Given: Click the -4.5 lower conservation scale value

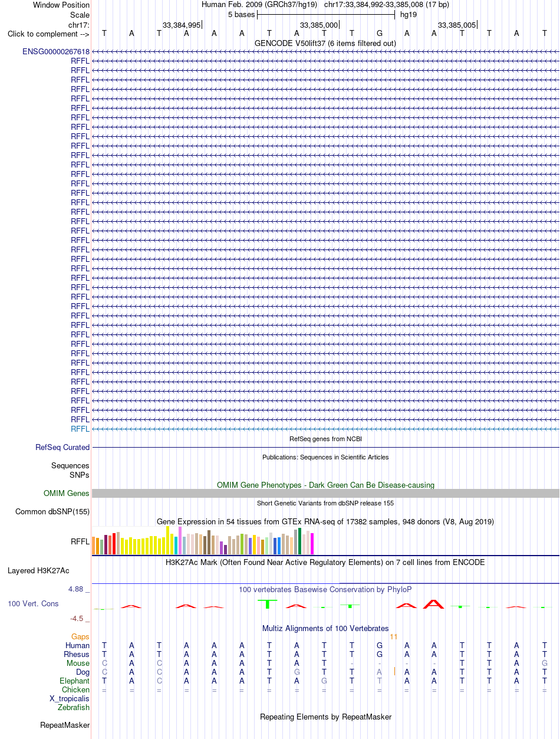Looking at the screenshot, I should click(x=80, y=618).
